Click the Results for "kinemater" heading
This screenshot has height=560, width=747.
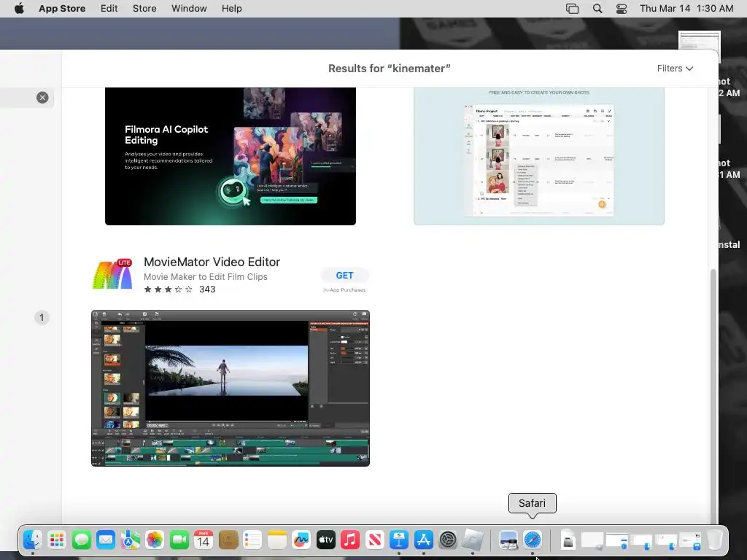point(390,69)
